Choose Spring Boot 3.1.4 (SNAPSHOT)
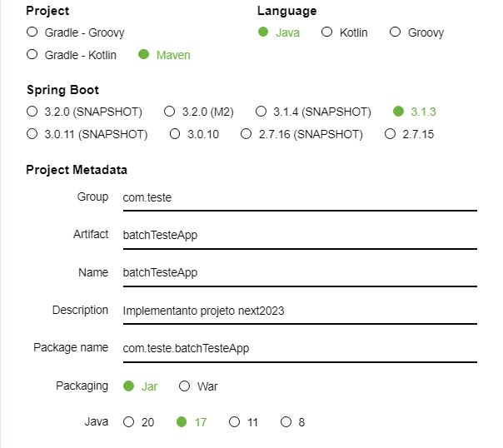 pos(261,112)
